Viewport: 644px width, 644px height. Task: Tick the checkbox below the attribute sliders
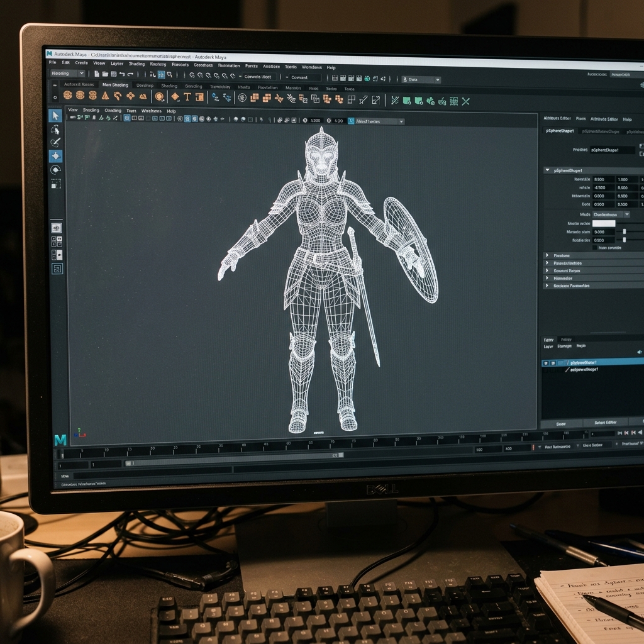(x=595, y=248)
